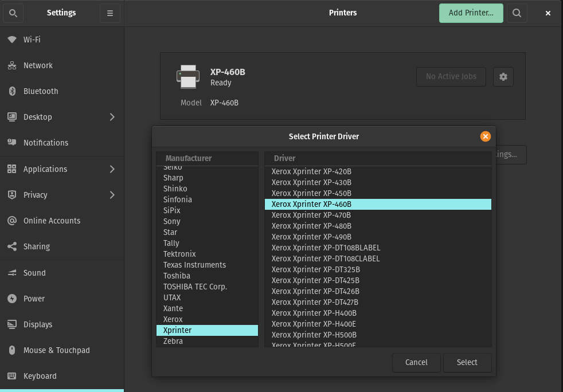This screenshot has height=392, width=563.
Task: Choose Xerox Xprinter XP-490B driver
Action: click(378, 237)
